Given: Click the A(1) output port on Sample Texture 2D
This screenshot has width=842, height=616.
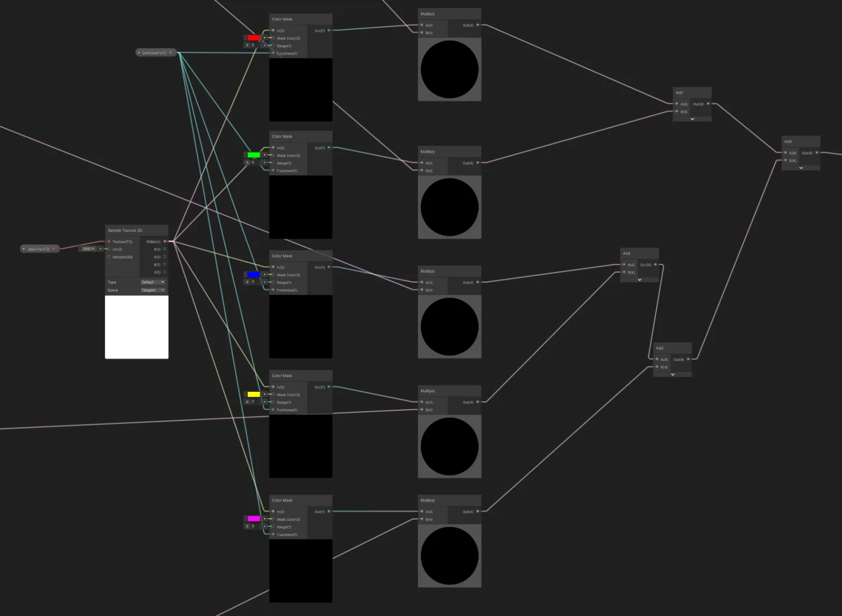Looking at the screenshot, I should [165, 272].
